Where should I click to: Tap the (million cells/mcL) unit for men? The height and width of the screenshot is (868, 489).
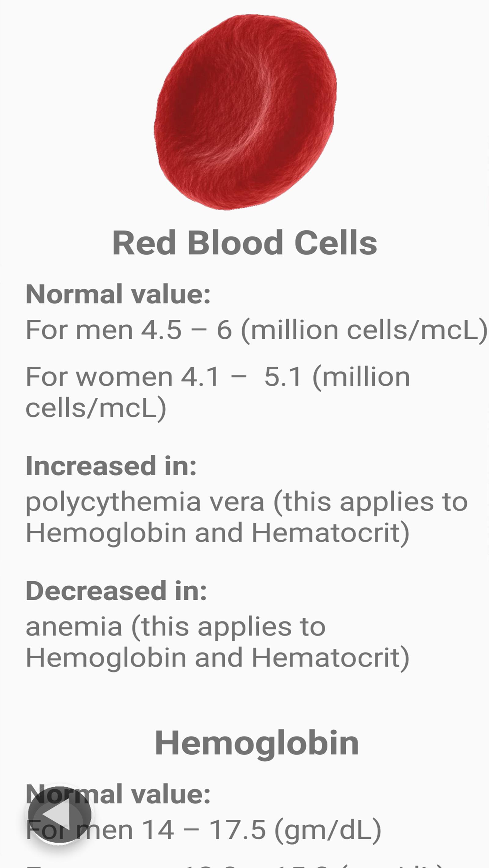click(364, 330)
